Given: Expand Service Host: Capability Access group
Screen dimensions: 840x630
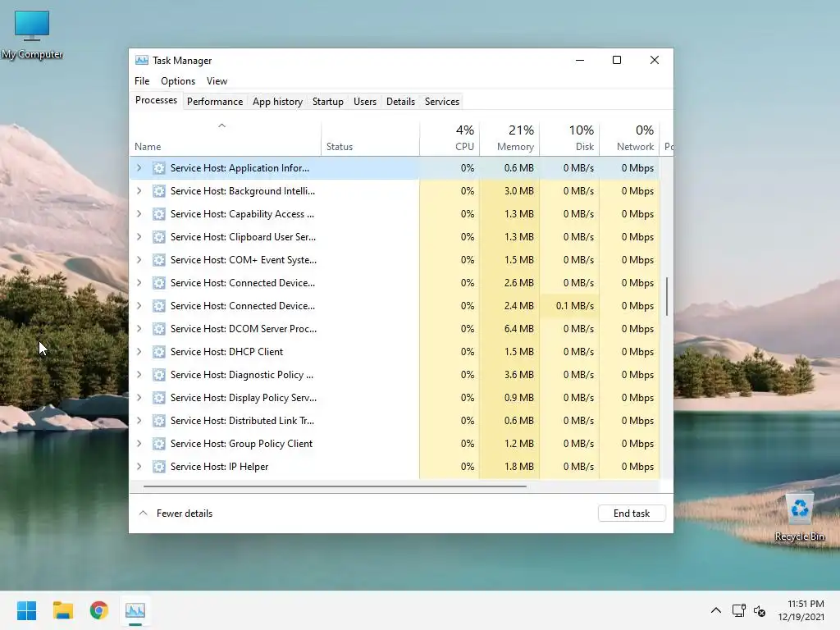Looking at the screenshot, I should point(139,214).
